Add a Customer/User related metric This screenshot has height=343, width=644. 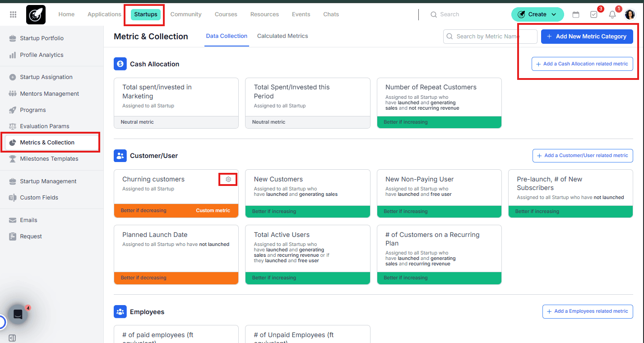point(582,156)
